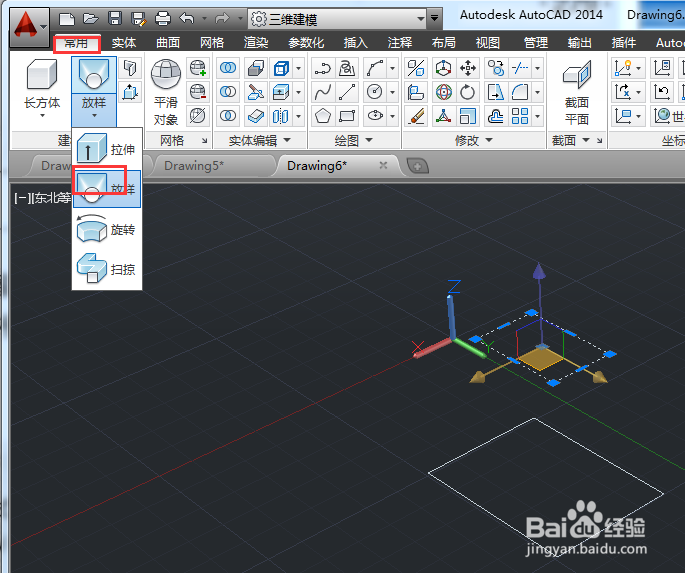
Task: Click Smooth Less mesh icon with red minus
Action: (197, 92)
